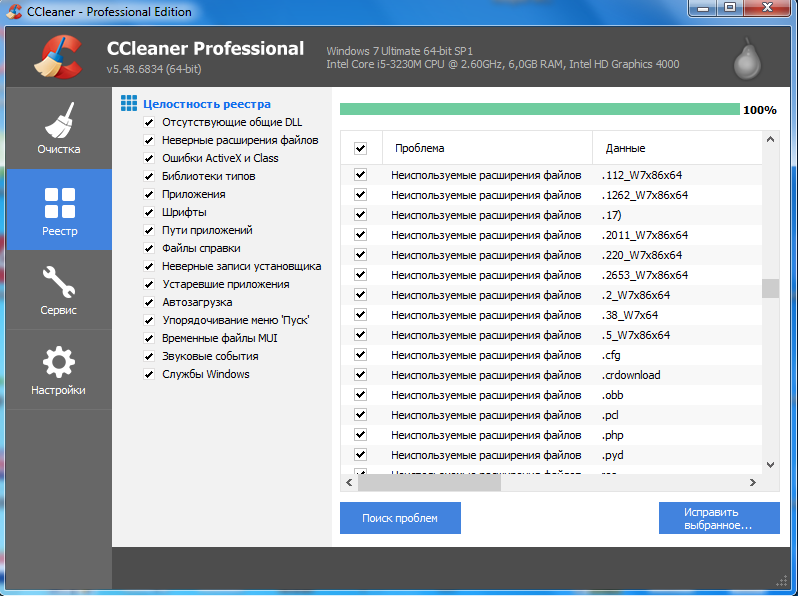Uncheck the .2011_W7x86x64 result row
798x596 pixels.
[x=360, y=235]
